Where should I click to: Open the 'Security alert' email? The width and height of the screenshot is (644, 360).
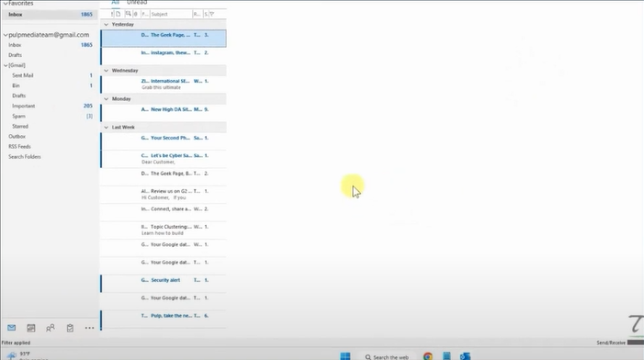tap(164, 283)
